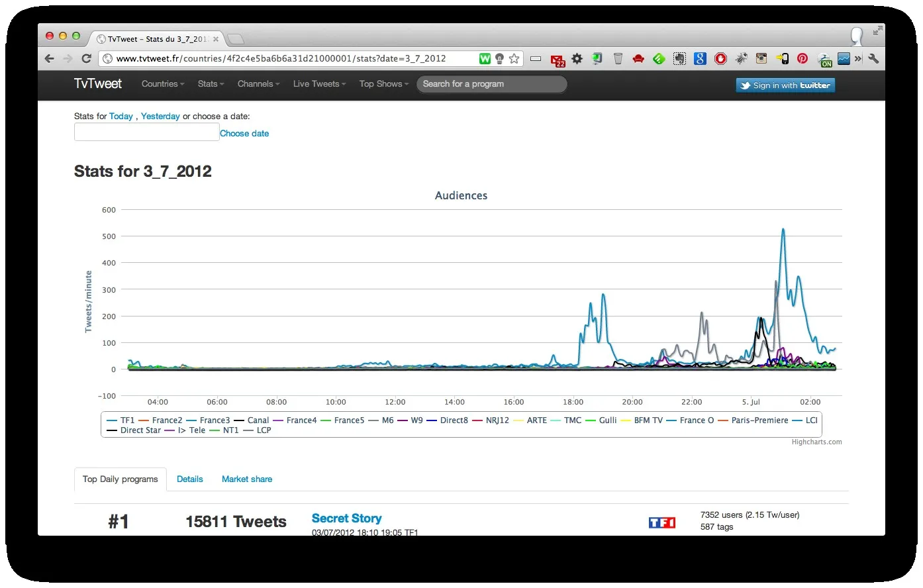This screenshot has height=588, width=923.
Task: Click the blue Google extension icon
Action: click(700, 59)
